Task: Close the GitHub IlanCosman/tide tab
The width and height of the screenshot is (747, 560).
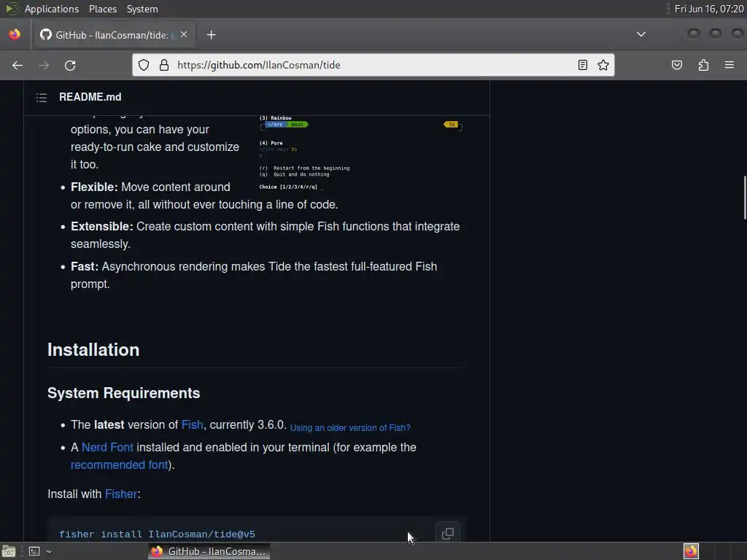Action: coord(184,34)
